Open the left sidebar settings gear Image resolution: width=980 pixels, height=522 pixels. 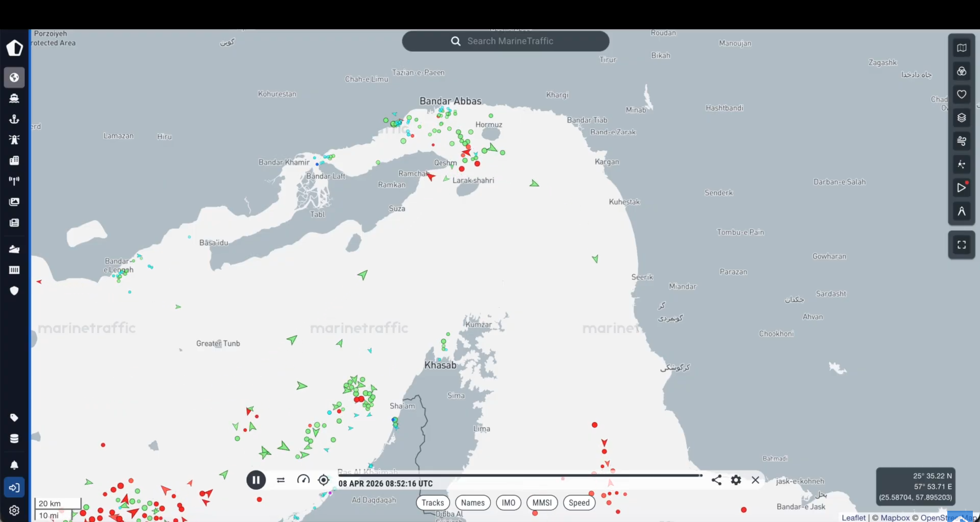coord(14,510)
